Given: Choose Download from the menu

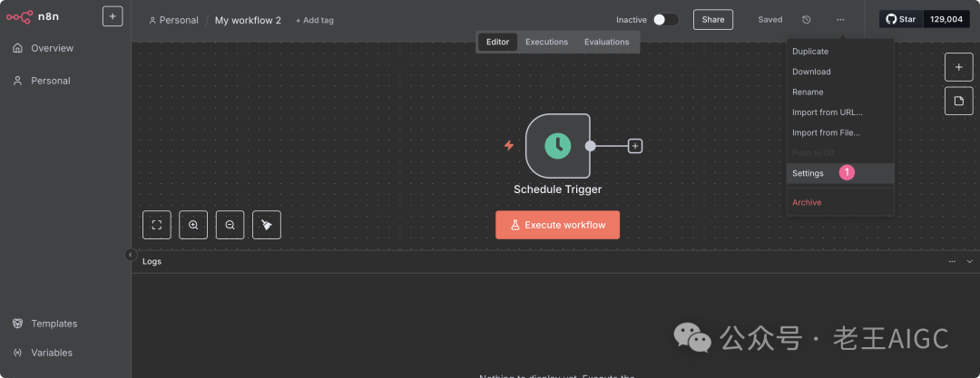Looking at the screenshot, I should pos(840,72).
